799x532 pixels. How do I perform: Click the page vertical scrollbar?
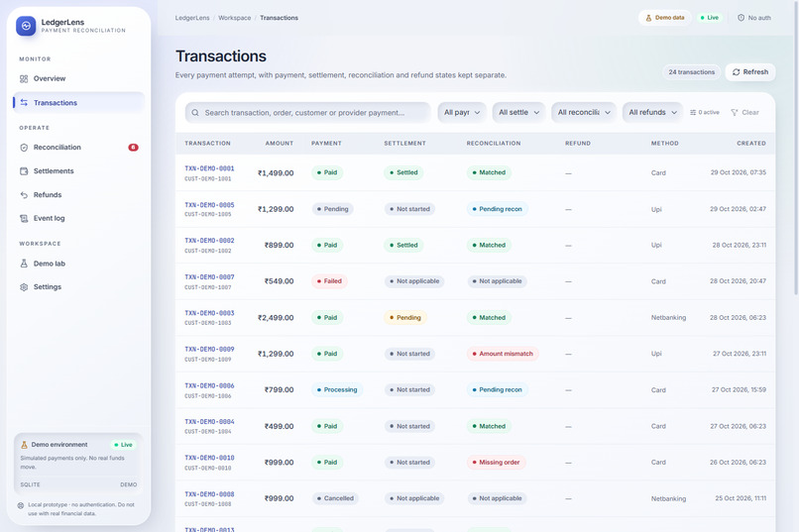[795, 148]
